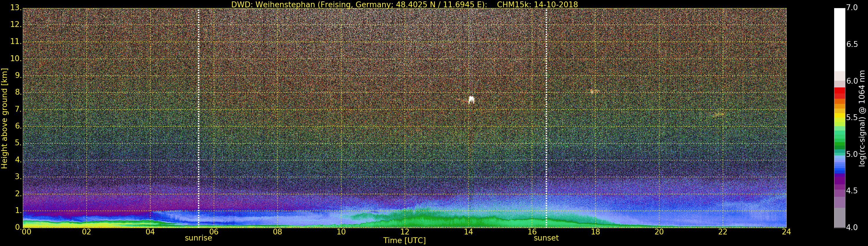Click the white dotted sunset marker line

[x=546, y=118]
